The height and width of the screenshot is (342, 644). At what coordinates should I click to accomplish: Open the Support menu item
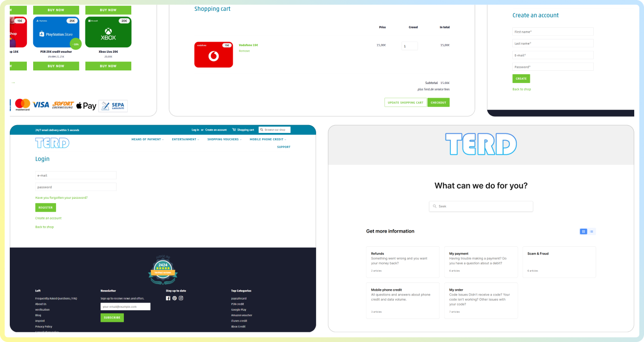pyautogui.click(x=283, y=147)
